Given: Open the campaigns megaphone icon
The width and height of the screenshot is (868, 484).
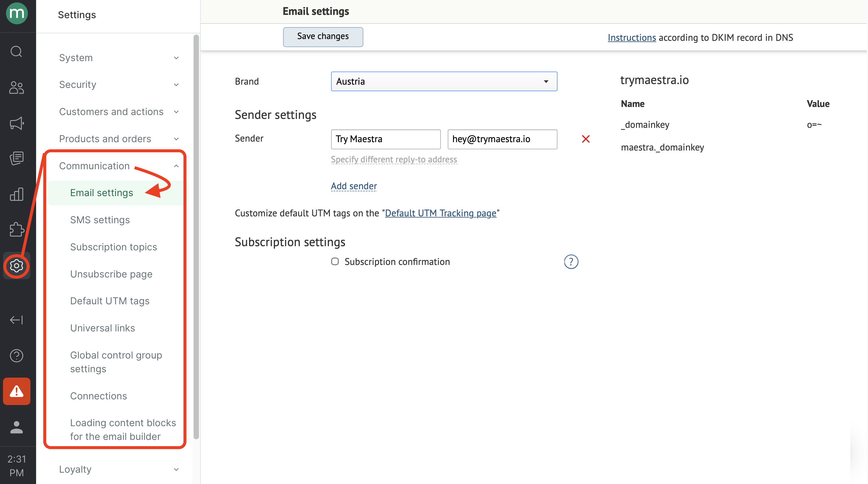Looking at the screenshot, I should click(x=16, y=123).
